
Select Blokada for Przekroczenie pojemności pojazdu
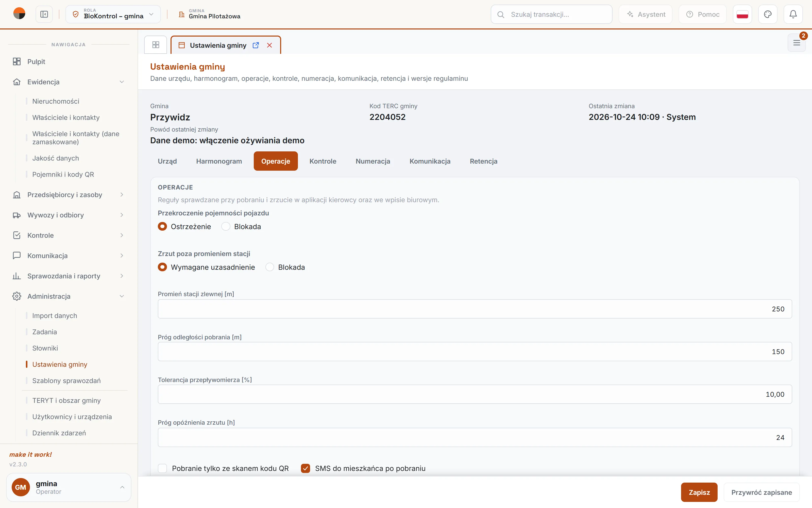click(x=226, y=227)
